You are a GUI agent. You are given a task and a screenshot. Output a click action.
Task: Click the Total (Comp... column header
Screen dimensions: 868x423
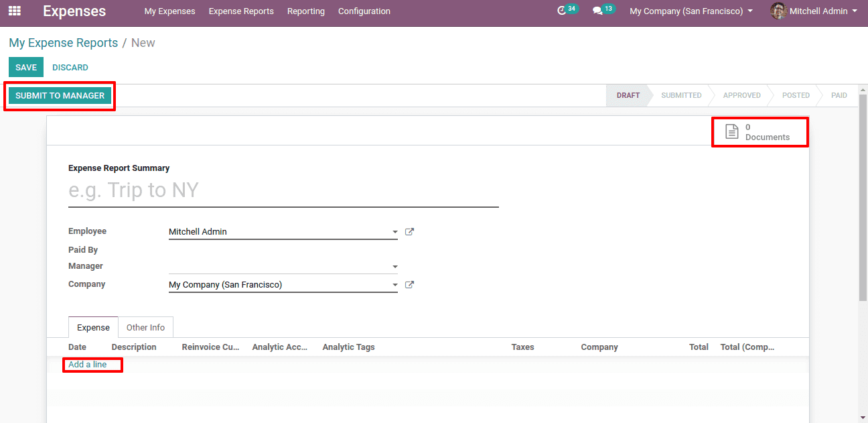tap(747, 347)
